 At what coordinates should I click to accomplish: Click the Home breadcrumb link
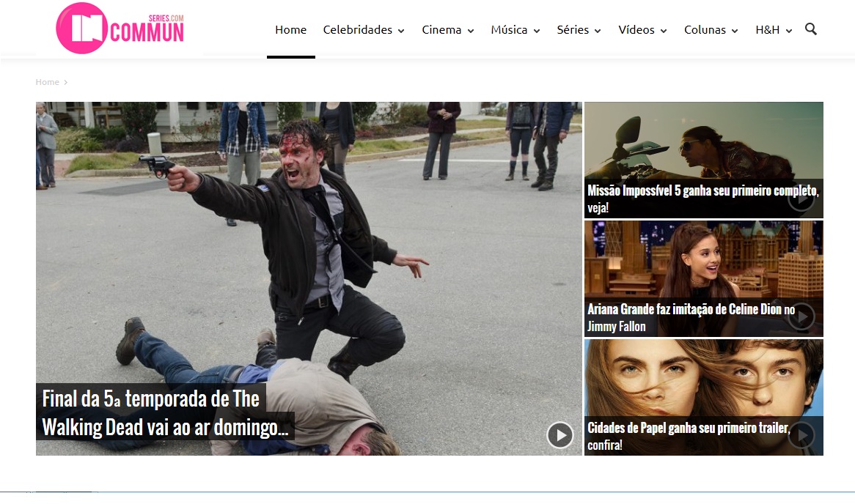(x=48, y=82)
